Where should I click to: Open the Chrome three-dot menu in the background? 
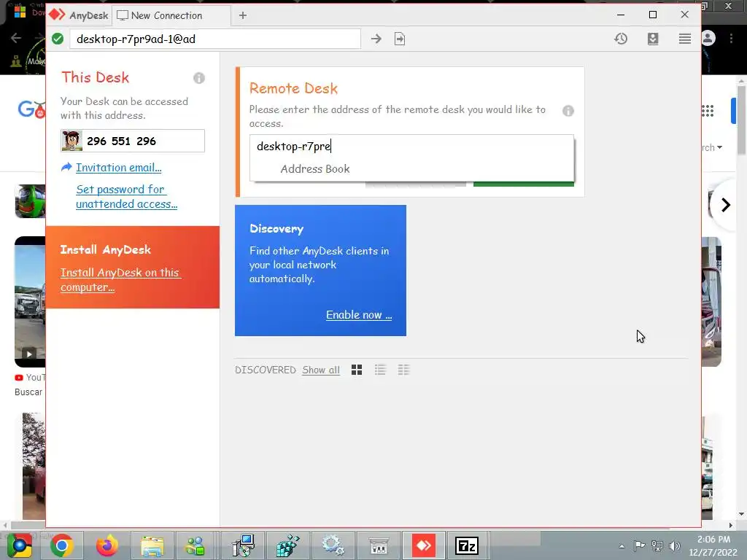[731, 38]
